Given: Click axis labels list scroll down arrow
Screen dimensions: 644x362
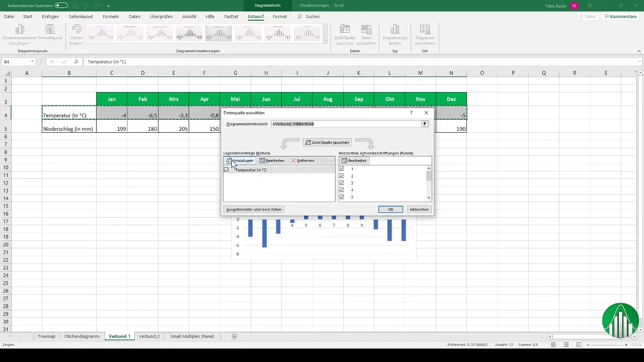Looking at the screenshot, I should 429,198.
